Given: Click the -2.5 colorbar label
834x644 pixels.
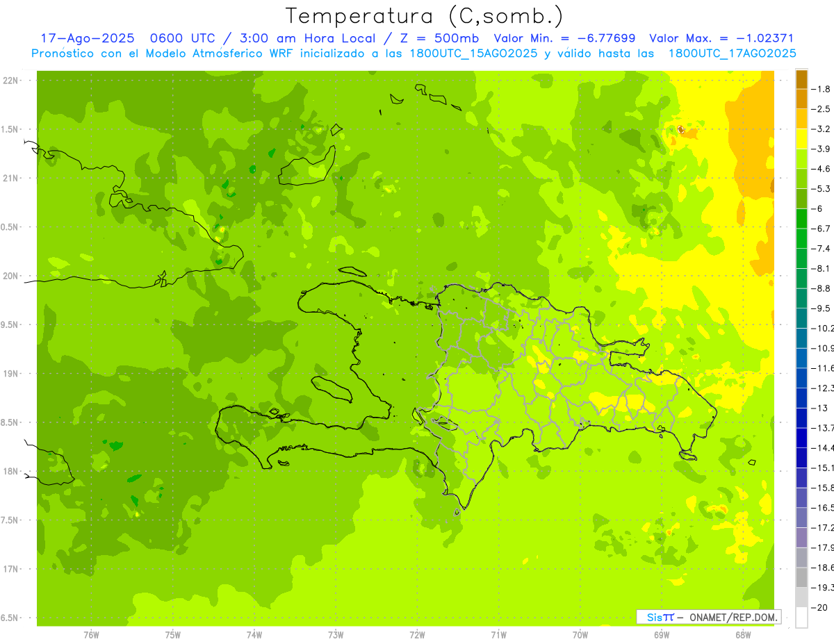Looking at the screenshot, I should tap(821, 109).
